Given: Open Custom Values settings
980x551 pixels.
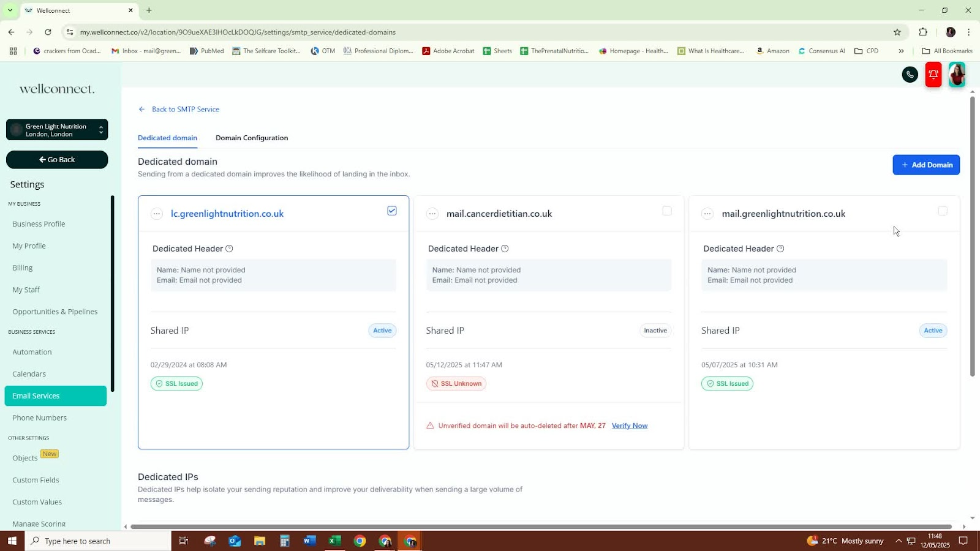Looking at the screenshot, I should [x=37, y=502].
